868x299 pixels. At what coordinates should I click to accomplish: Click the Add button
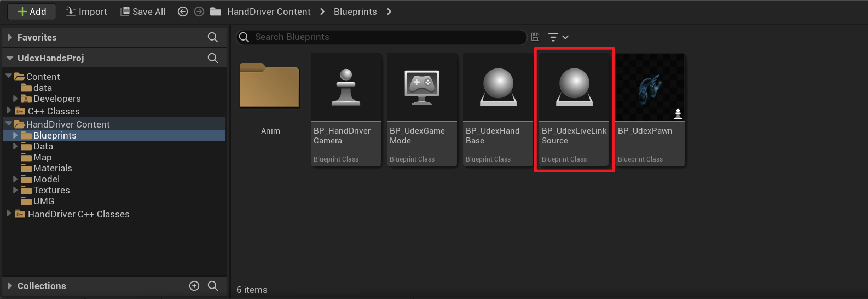(32, 12)
